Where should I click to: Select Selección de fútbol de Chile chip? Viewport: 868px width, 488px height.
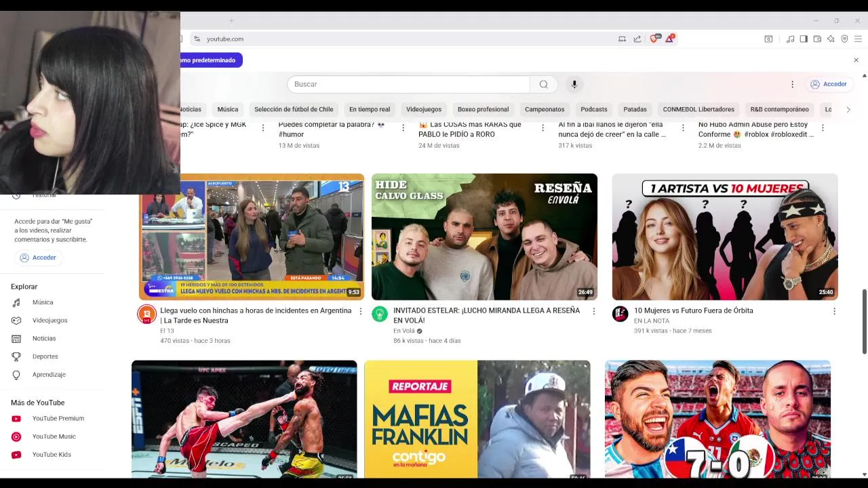[x=294, y=109]
